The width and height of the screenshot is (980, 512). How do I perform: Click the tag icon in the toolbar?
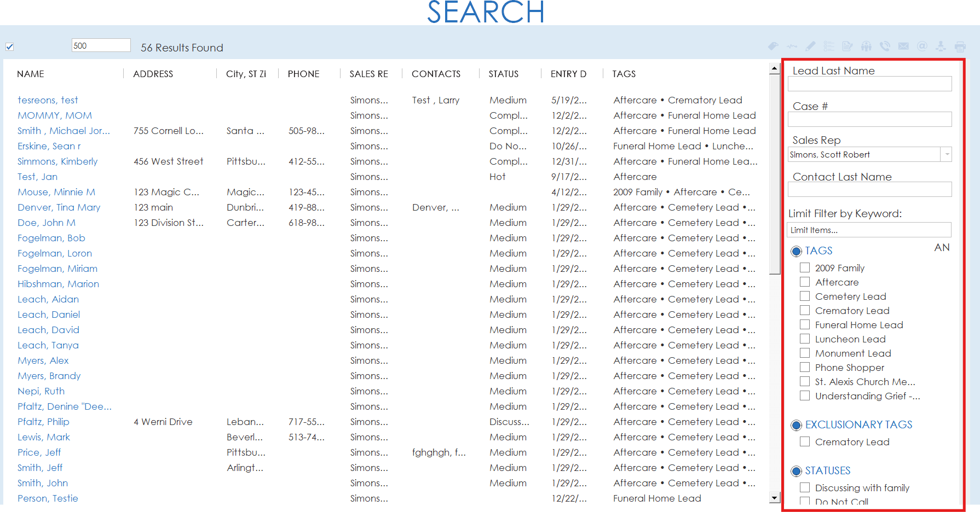(x=773, y=46)
